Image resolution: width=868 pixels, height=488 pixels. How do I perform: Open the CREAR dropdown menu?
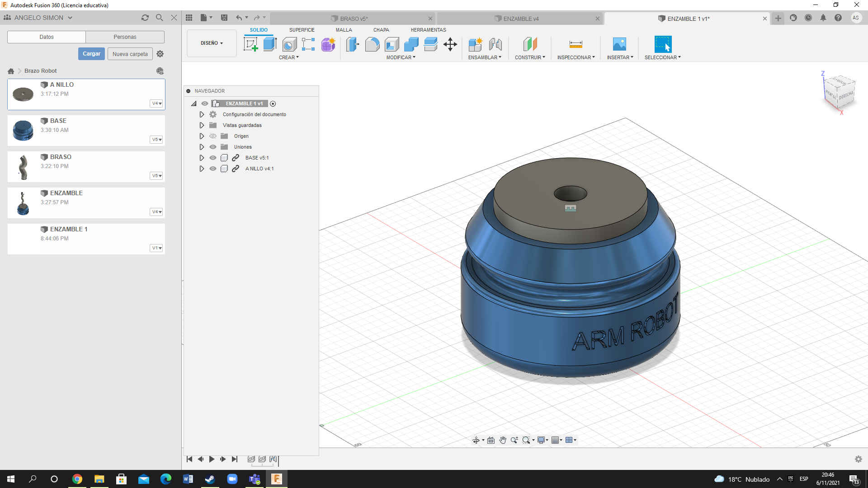click(289, 57)
